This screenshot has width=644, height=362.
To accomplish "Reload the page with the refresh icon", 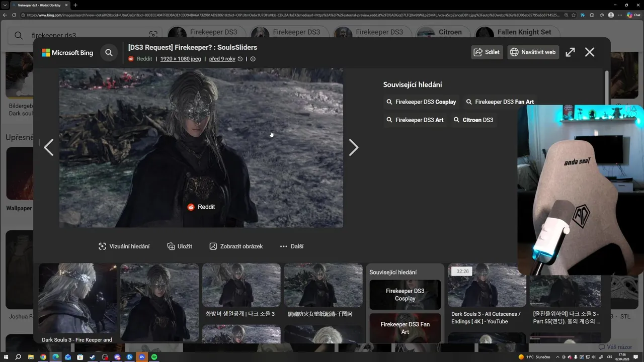I will point(14,15).
